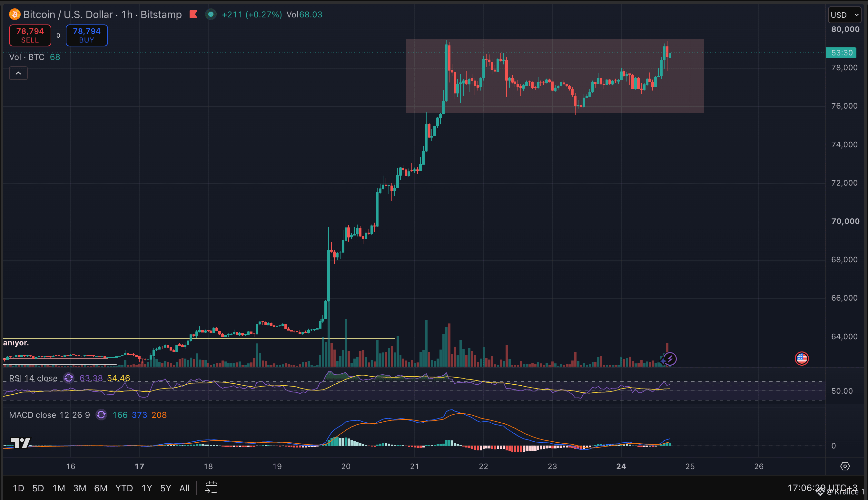Click the RSI value 63.38

pyautogui.click(x=91, y=378)
